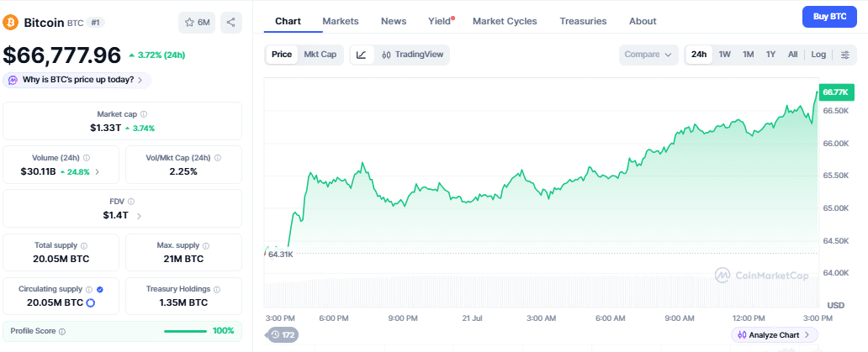This screenshot has height=352, width=868.
Task: Click the $1.33T market cap value
Action: (106, 129)
